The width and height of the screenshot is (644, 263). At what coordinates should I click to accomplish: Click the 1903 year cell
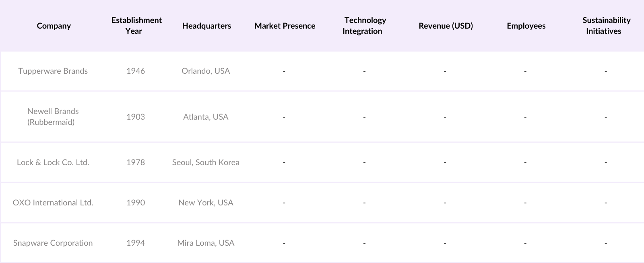coord(136,117)
